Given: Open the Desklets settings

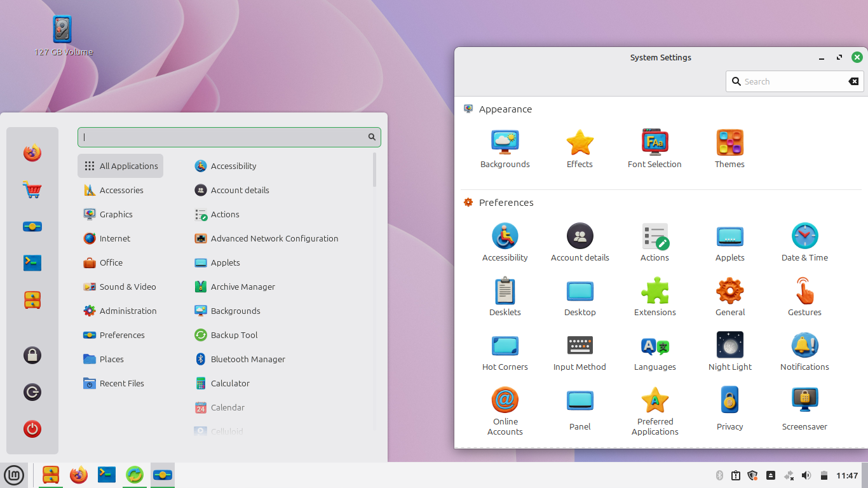Looking at the screenshot, I should pyautogui.click(x=505, y=297).
